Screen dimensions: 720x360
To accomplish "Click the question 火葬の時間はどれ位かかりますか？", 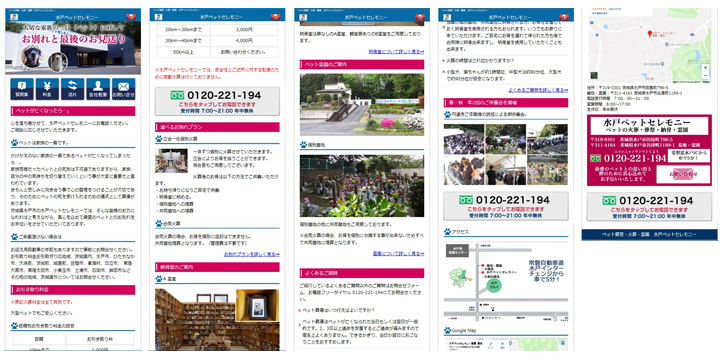I will point(480,60).
